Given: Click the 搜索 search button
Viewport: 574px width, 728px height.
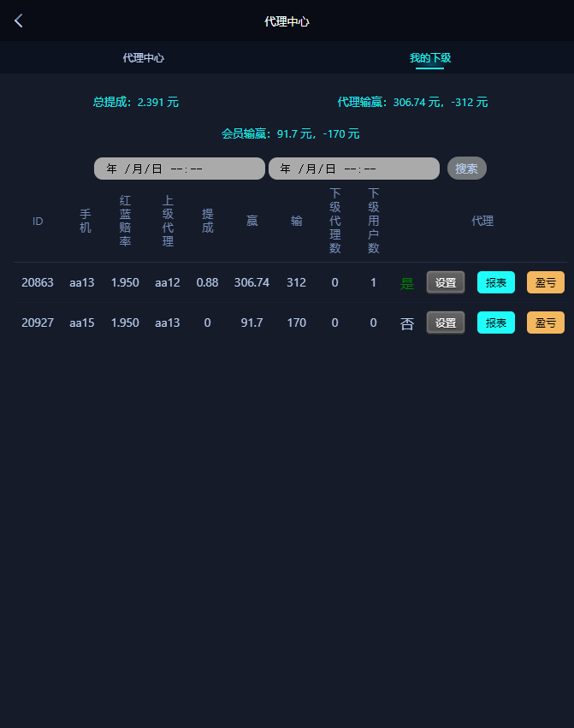Looking at the screenshot, I should pos(467,168).
